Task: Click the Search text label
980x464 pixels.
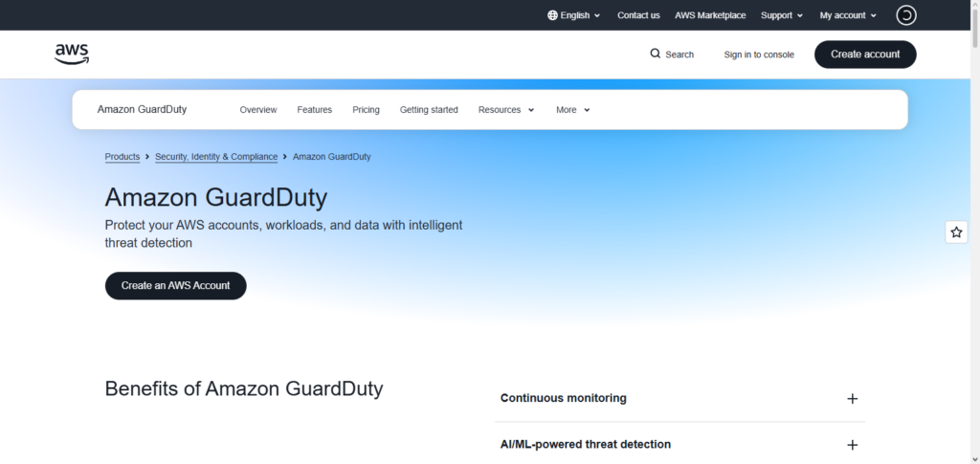Action: (x=679, y=55)
